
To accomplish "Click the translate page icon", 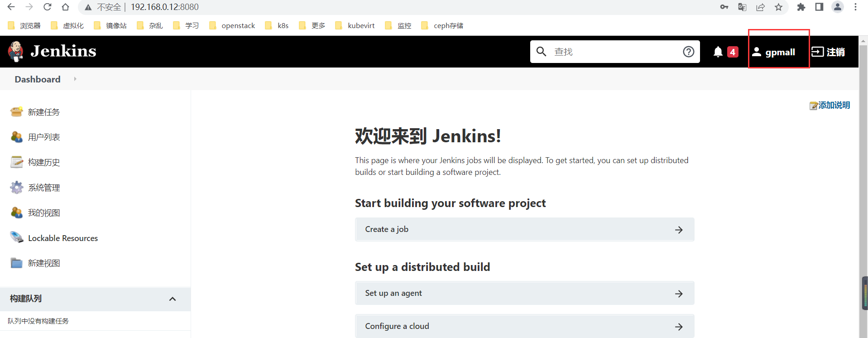I will pyautogui.click(x=742, y=7).
